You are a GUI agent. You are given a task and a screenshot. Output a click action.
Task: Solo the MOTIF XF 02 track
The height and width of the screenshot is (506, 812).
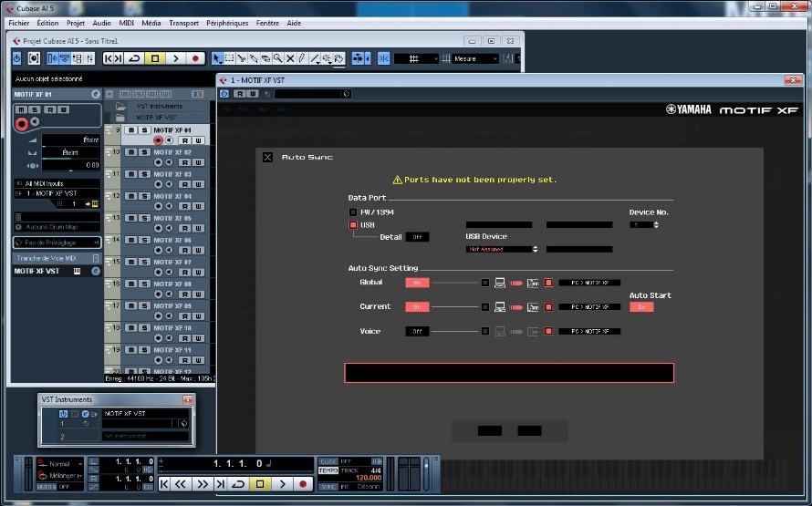point(144,152)
